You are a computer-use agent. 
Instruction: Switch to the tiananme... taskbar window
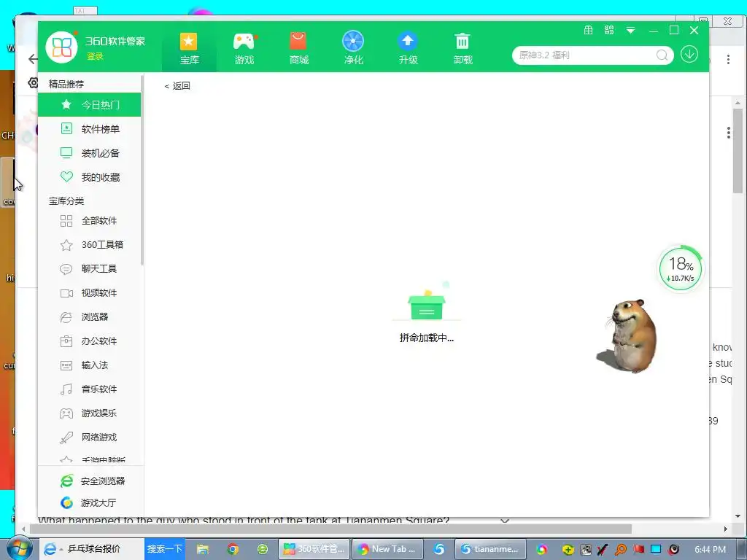[x=490, y=549]
